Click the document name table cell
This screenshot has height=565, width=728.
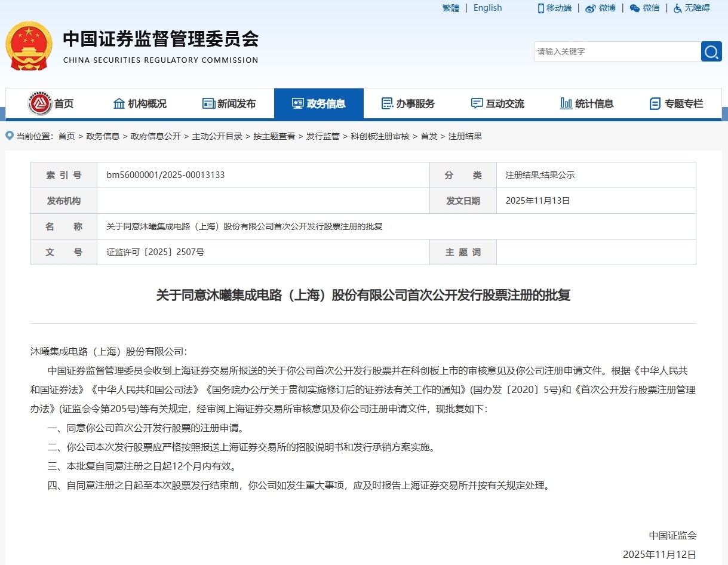point(397,226)
